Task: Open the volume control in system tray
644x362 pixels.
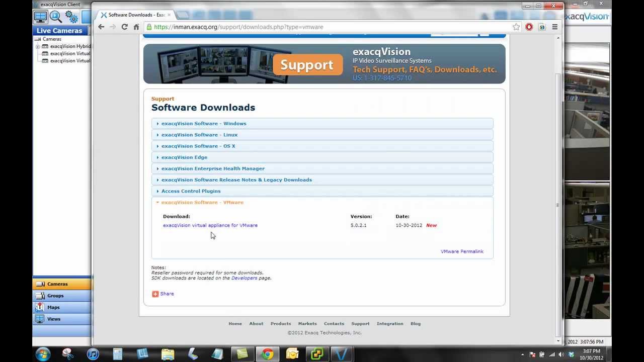Action: pyautogui.click(x=561, y=354)
